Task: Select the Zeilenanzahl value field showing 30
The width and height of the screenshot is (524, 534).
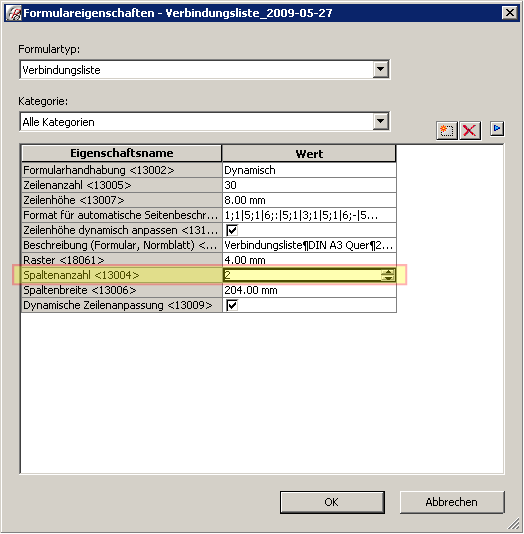Action: point(309,185)
